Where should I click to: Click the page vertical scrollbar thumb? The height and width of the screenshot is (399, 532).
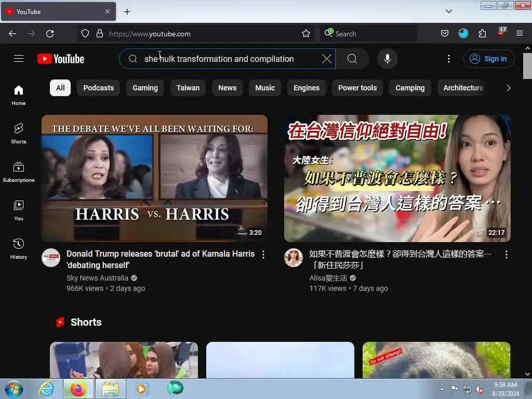[527, 66]
